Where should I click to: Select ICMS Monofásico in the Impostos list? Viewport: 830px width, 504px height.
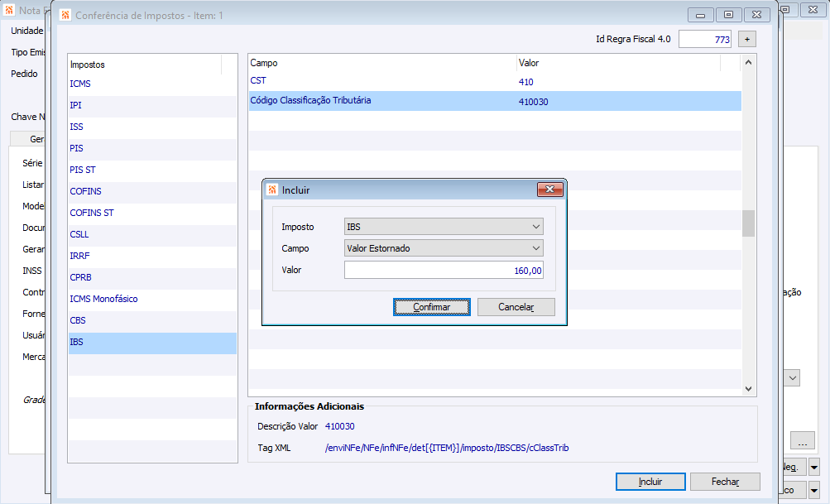pyautogui.click(x=152, y=299)
